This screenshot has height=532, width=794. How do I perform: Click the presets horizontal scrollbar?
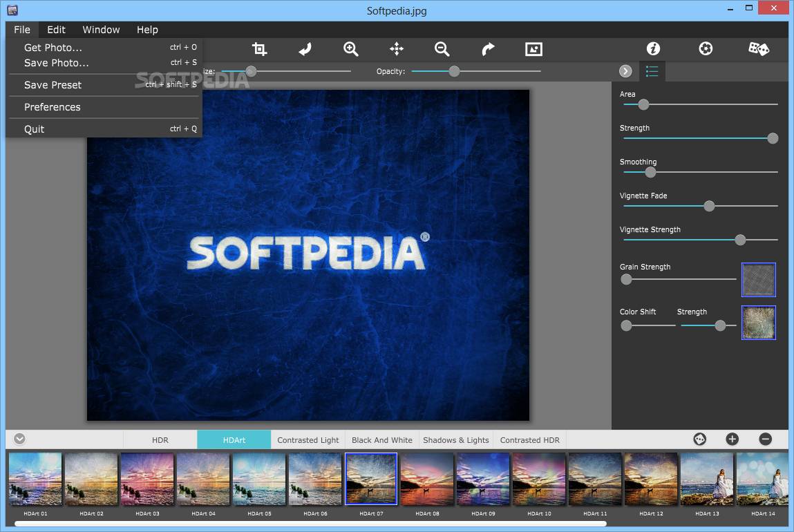tap(310, 524)
